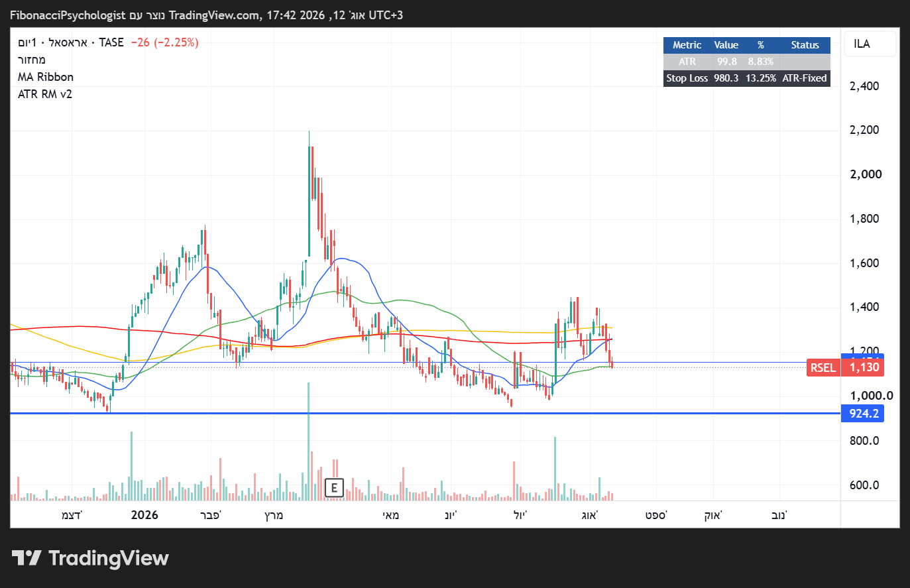Click the יול' label on time axis
This screenshot has width=910, height=588.
(x=521, y=516)
